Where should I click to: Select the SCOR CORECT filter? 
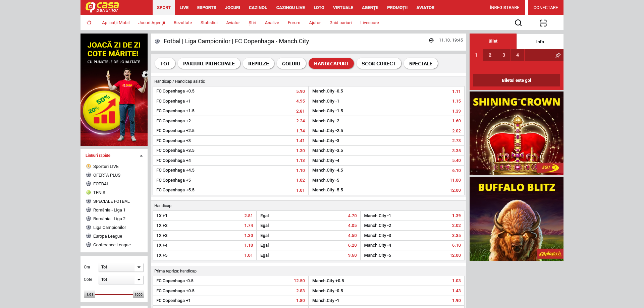point(379,64)
